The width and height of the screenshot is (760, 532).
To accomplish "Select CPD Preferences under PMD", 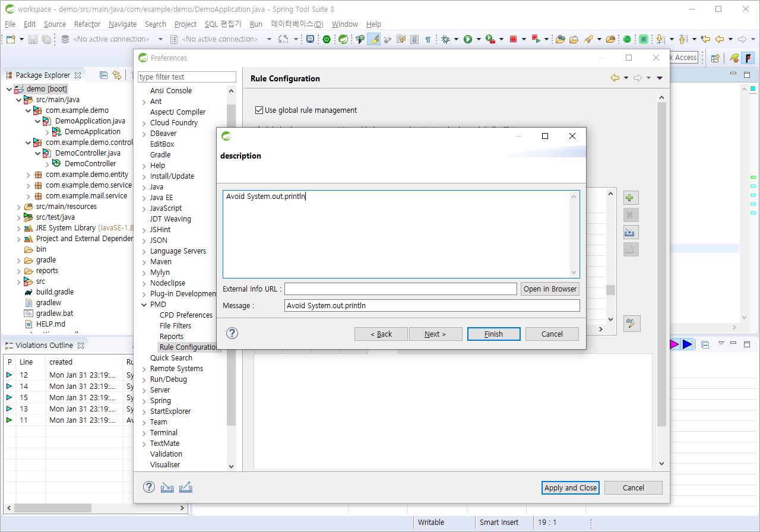I will [x=186, y=315].
